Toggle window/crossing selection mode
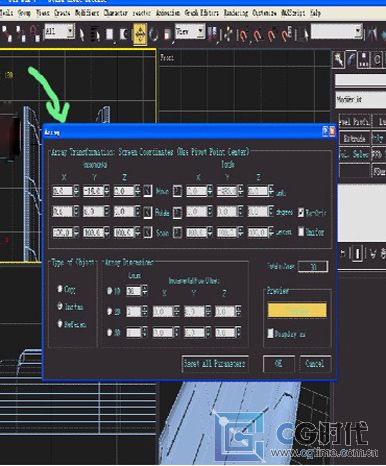This screenshot has height=466, width=386. (124, 34)
